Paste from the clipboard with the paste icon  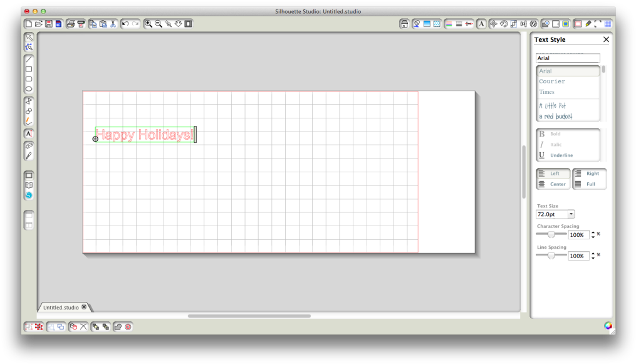[103, 24]
